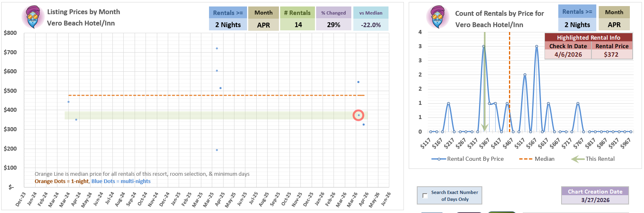The height and width of the screenshot is (213, 644).
Task: Select the # Rentals value 14 cell
Action: coord(298,25)
